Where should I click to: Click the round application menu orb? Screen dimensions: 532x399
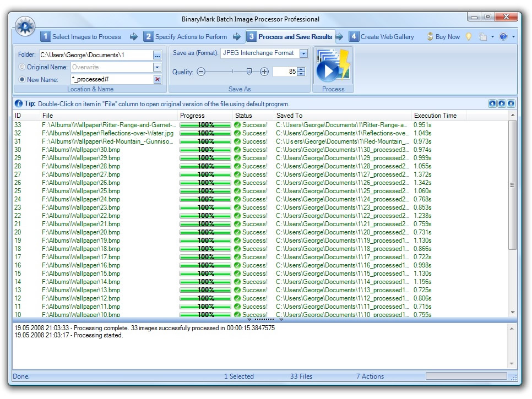tap(25, 26)
